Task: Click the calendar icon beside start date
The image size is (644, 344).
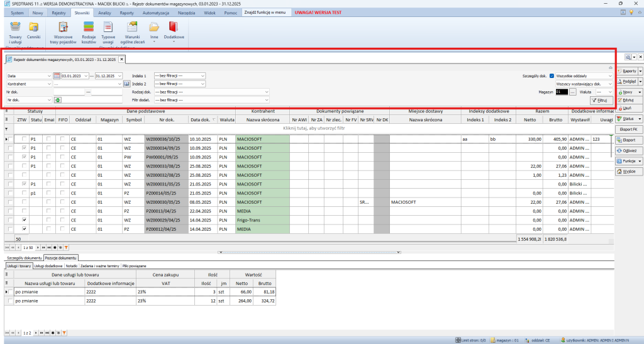Action: [x=57, y=75]
